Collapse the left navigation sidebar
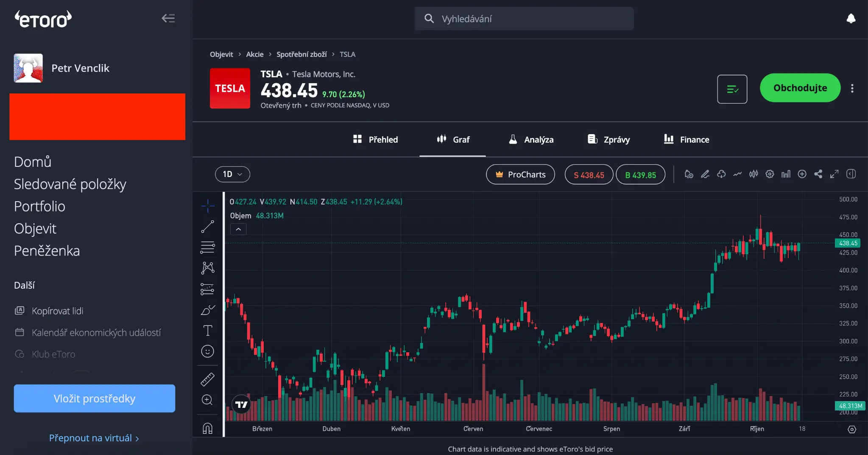 coord(168,18)
